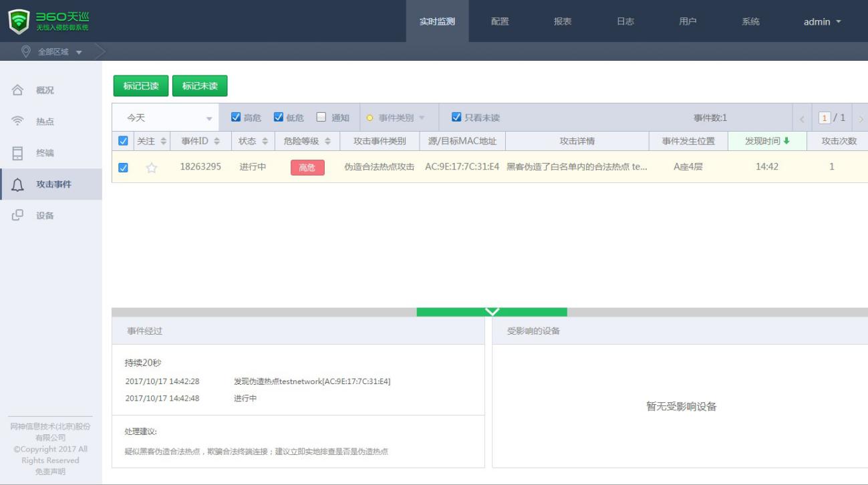Click the 攻击事件类别 column header

[x=380, y=141]
